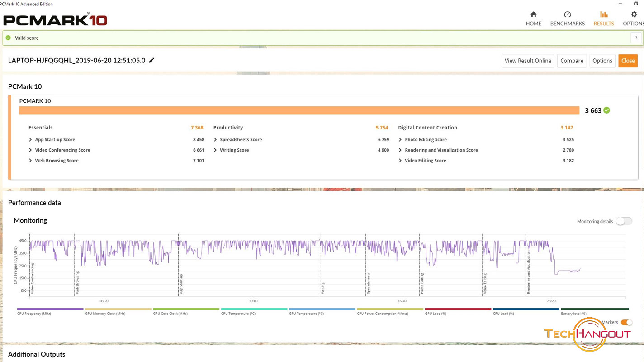Image resolution: width=644 pixels, height=362 pixels.
Task: Click the Spreadsheets marker on chart
Action: [368, 283]
